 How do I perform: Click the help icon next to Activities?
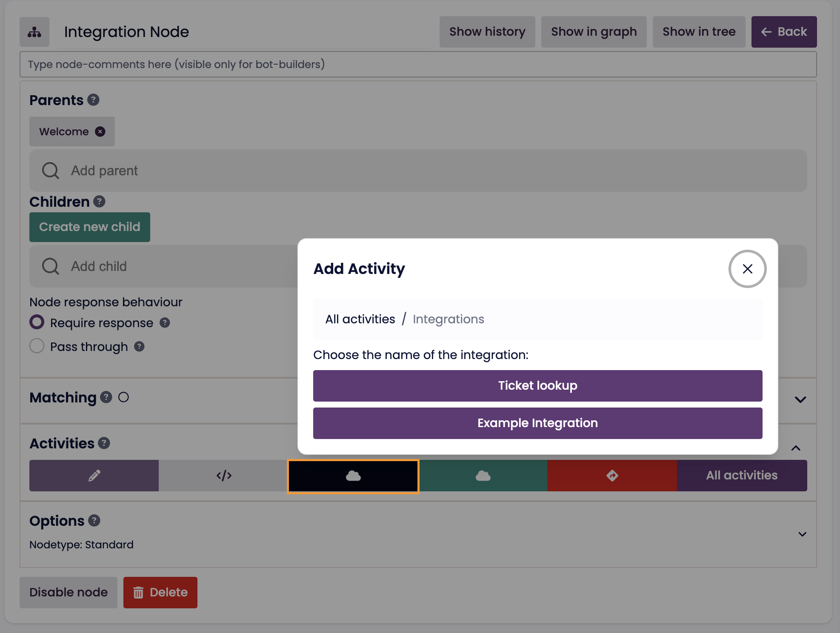[x=104, y=443]
